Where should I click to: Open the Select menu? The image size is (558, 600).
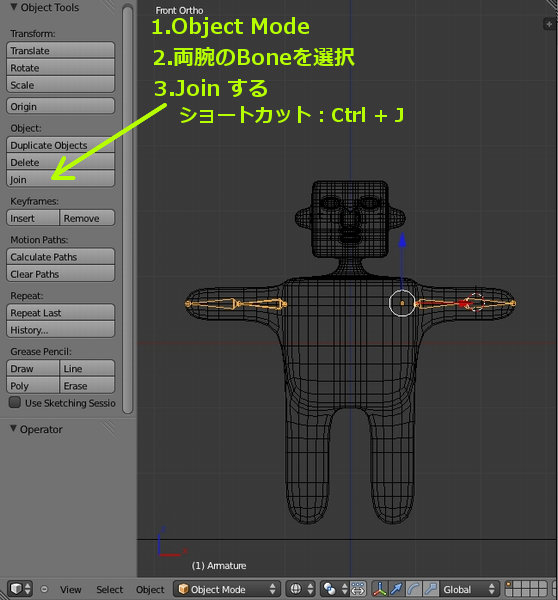click(x=109, y=589)
